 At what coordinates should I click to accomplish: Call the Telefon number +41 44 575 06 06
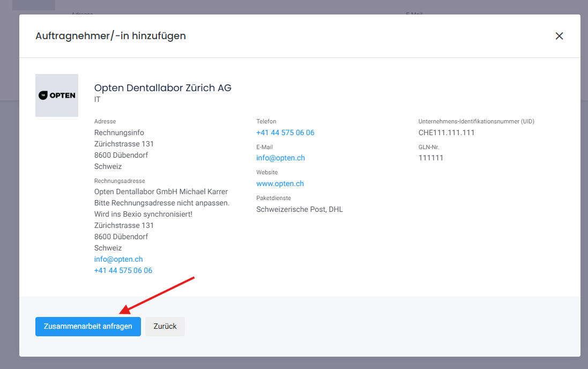pos(285,132)
